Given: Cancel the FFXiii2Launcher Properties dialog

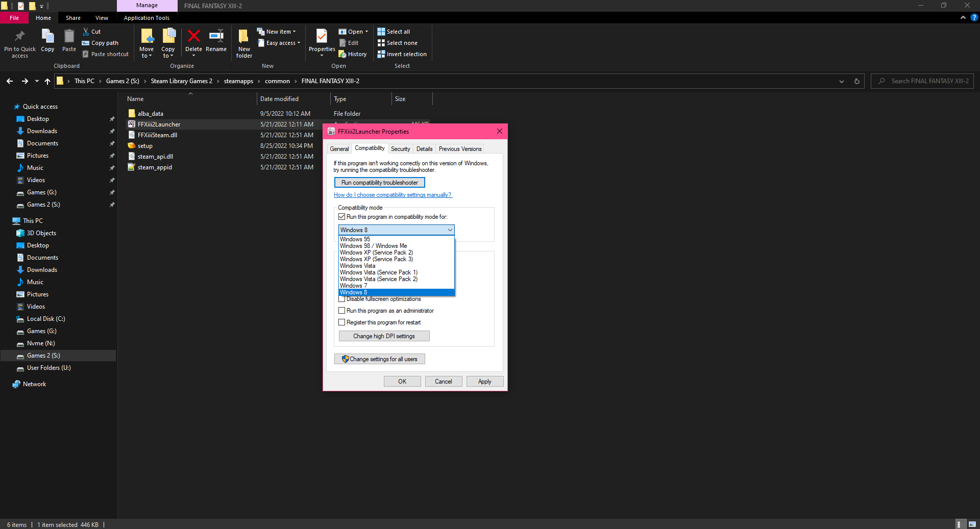Looking at the screenshot, I should pyautogui.click(x=444, y=382).
